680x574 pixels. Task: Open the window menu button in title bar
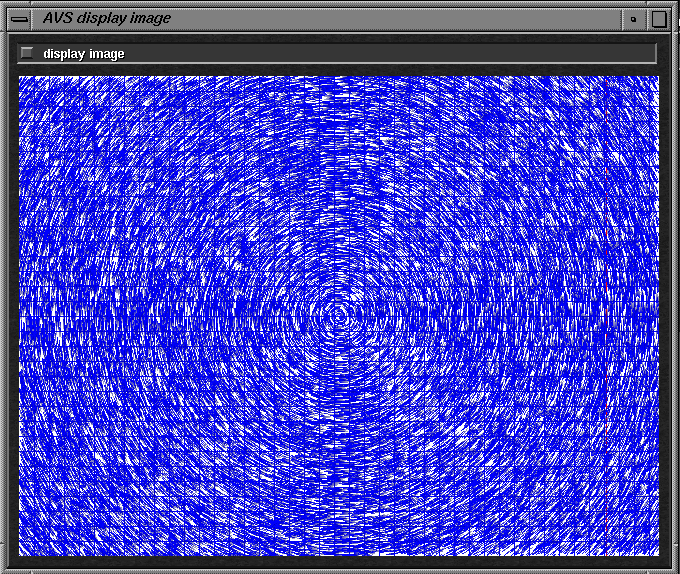coord(19,19)
